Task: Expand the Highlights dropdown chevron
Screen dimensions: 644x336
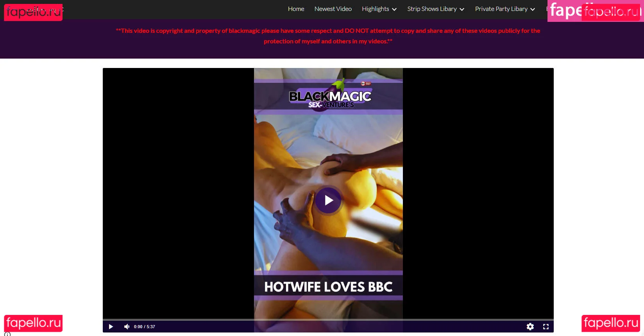Action: (394, 9)
